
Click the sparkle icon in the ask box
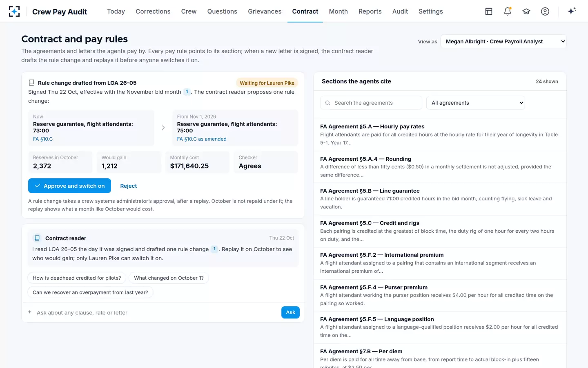(x=30, y=312)
